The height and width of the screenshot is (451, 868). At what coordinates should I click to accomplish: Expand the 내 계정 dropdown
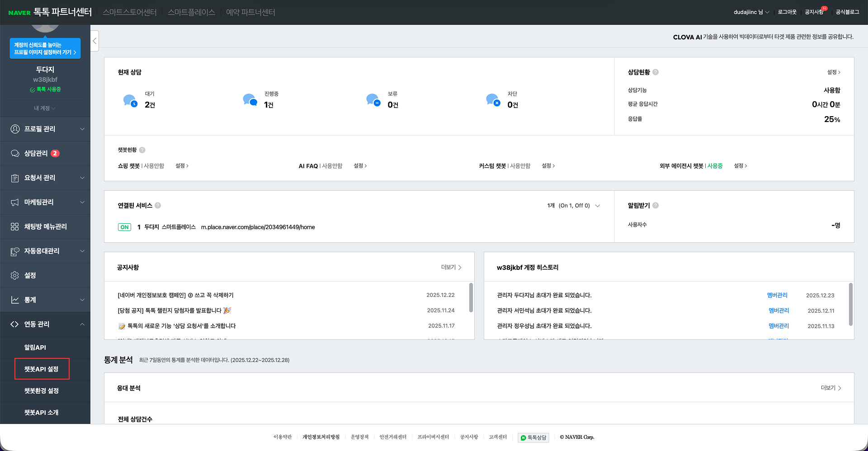(x=45, y=108)
